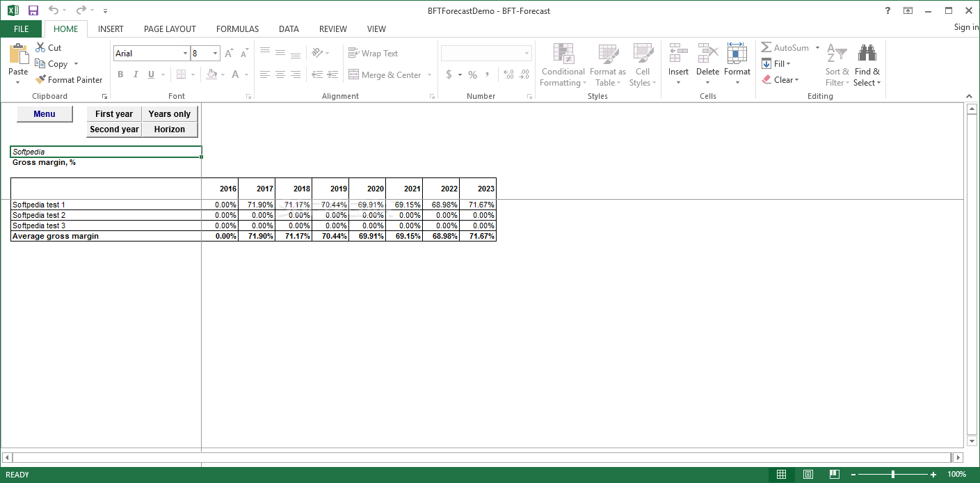Switch to the INSERT tab
Screen dimensions: 980x483
pos(111,29)
